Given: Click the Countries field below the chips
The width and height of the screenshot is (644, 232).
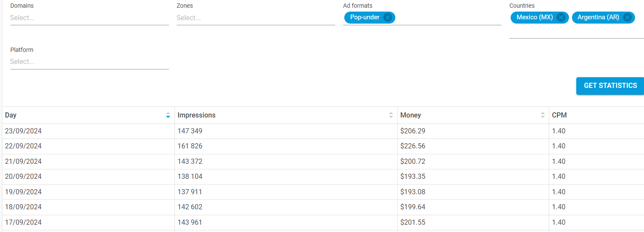Looking at the screenshot, I should [577, 32].
